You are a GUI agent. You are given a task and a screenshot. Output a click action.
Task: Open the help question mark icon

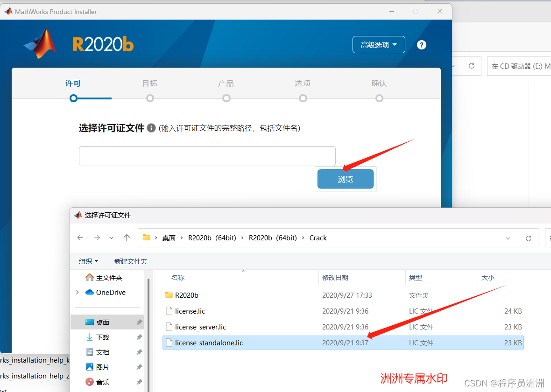(x=421, y=45)
